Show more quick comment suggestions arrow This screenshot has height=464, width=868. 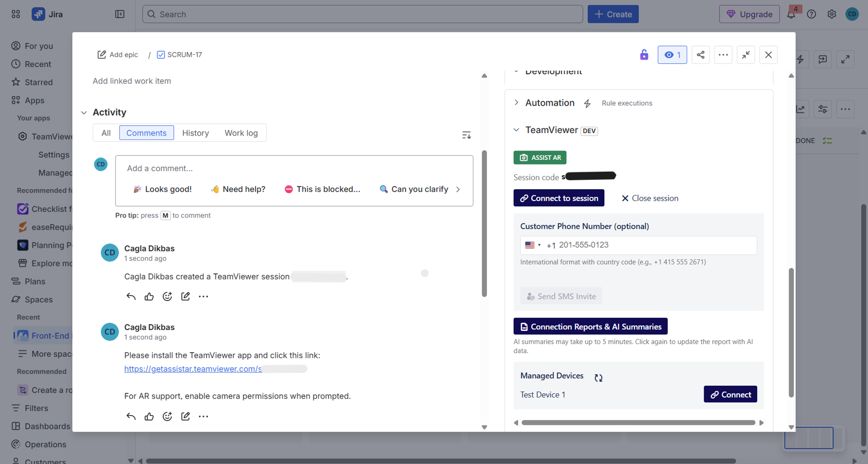click(x=458, y=189)
